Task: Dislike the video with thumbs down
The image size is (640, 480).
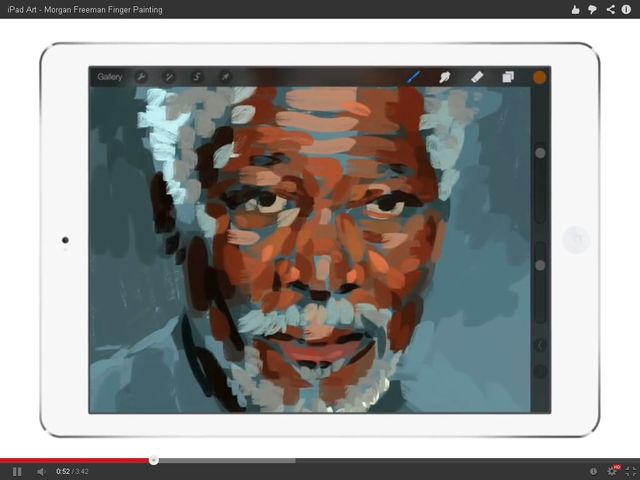Action: point(593,9)
